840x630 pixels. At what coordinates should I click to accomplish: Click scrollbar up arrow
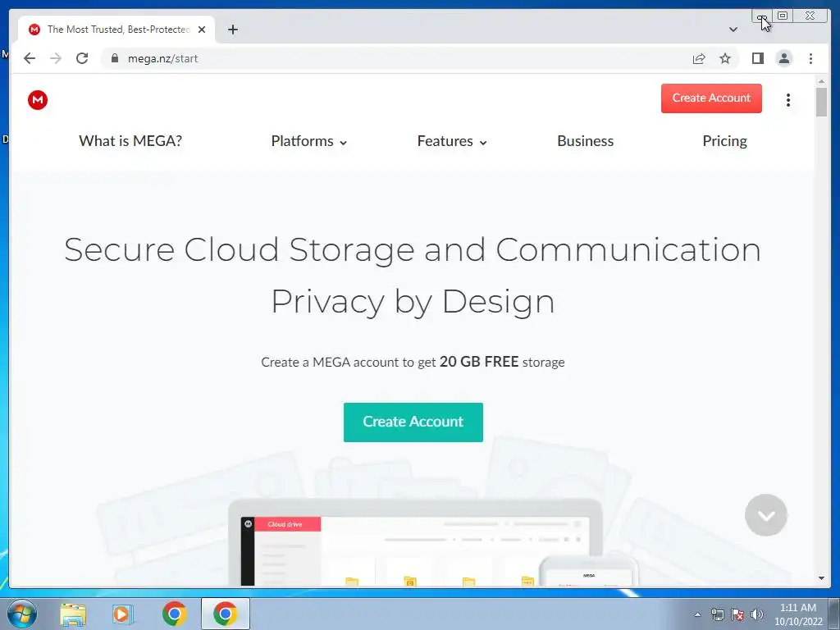click(821, 81)
